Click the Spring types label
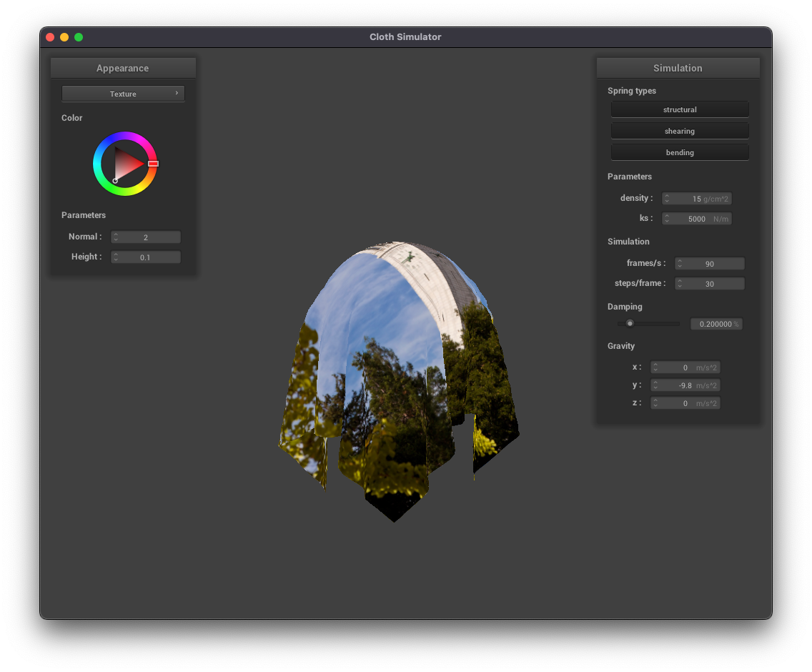 click(632, 91)
